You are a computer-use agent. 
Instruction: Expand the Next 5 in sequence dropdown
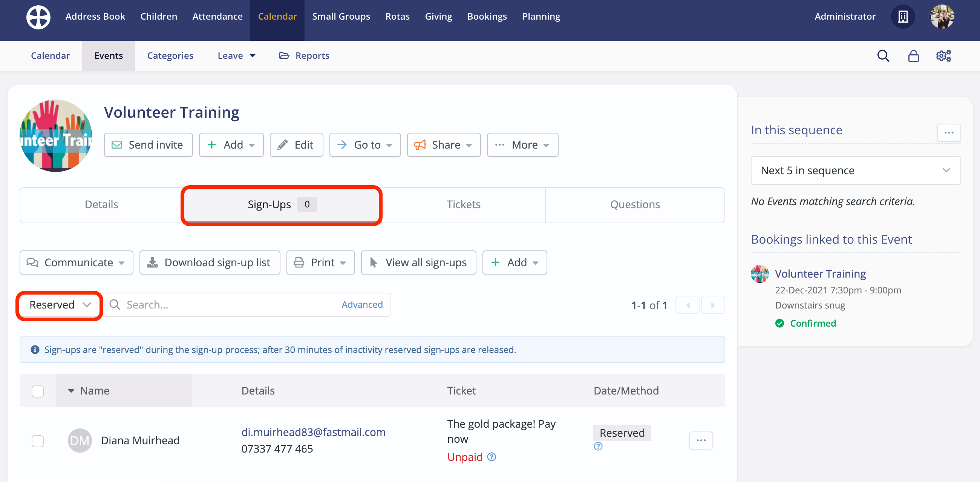pos(855,170)
